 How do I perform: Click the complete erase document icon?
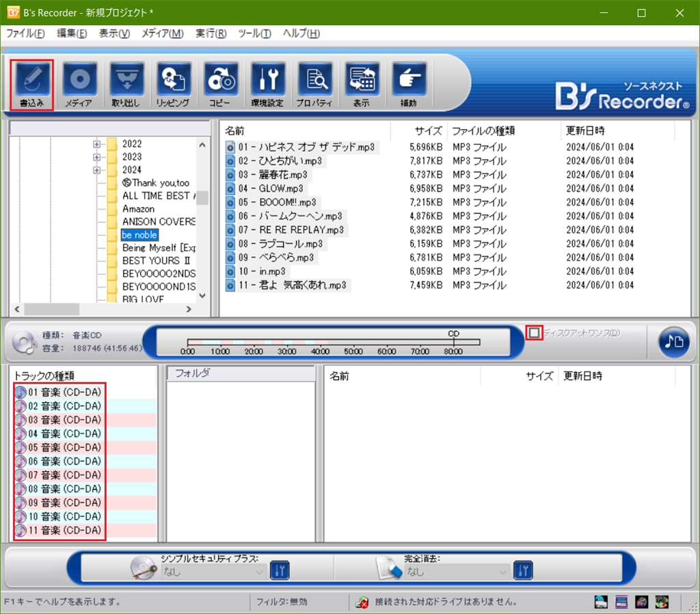tap(389, 568)
